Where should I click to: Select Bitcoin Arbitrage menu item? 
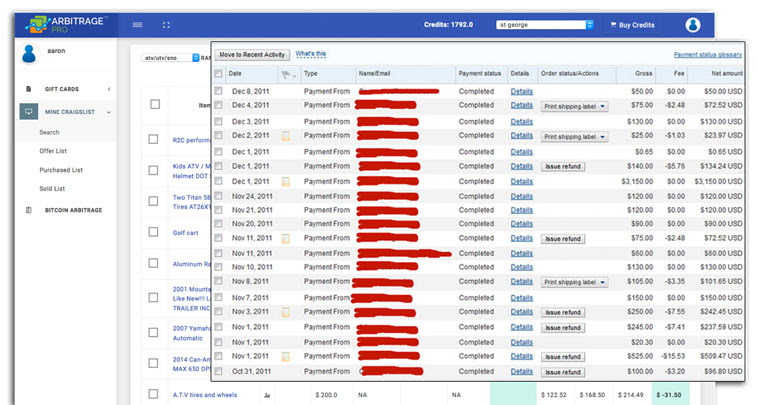tap(73, 210)
